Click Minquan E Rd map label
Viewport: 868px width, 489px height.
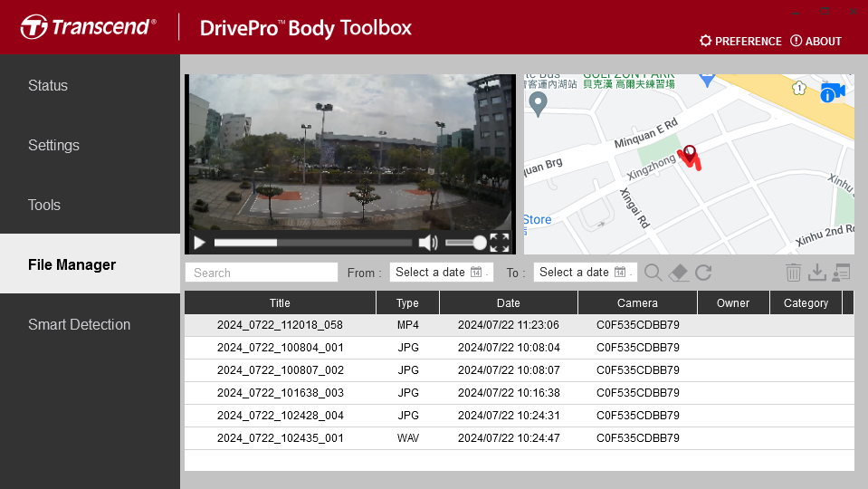point(646,133)
